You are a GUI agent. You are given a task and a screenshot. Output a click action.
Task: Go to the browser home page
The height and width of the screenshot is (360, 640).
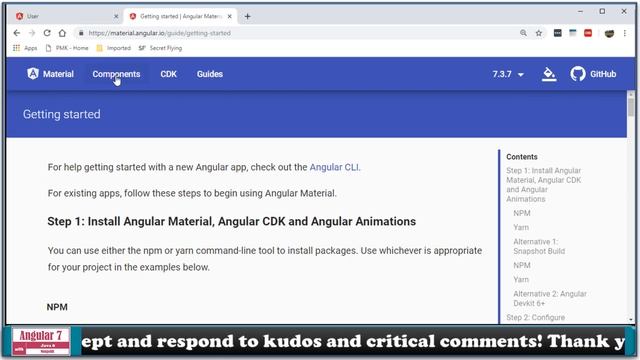[62, 33]
